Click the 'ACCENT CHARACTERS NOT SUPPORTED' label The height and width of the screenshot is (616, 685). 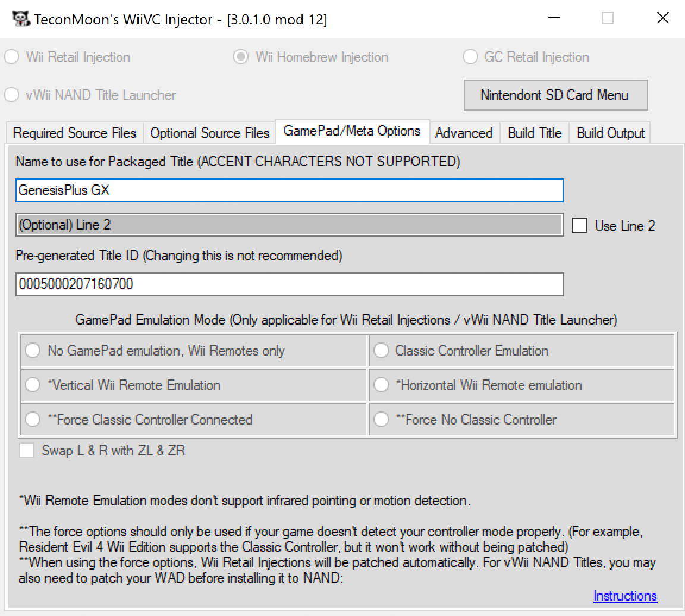click(x=329, y=162)
